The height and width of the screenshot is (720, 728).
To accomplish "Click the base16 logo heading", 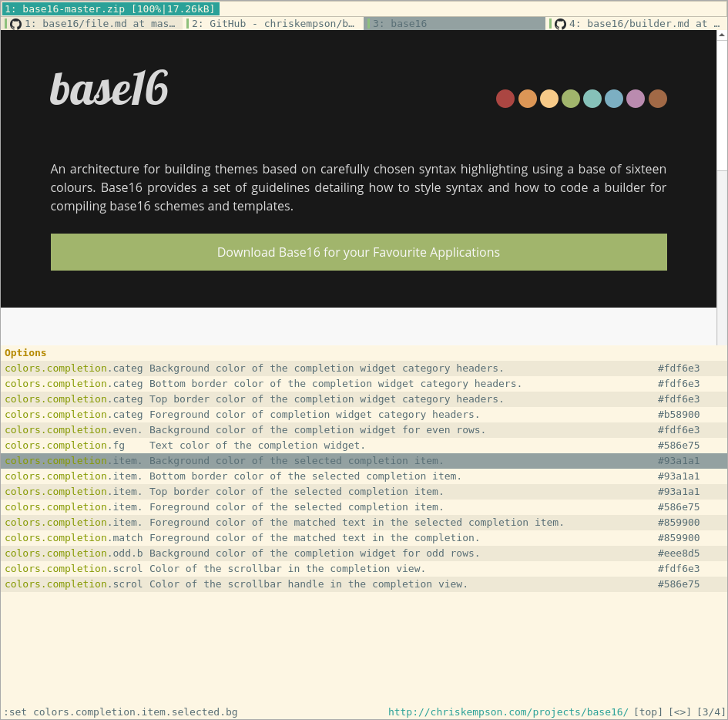I will point(109,88).
